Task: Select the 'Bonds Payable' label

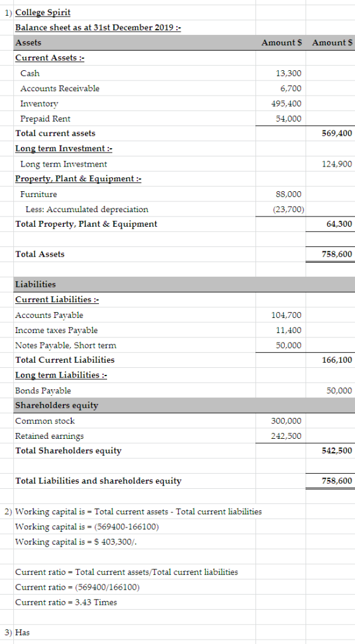Action: [x=43, y=391]
